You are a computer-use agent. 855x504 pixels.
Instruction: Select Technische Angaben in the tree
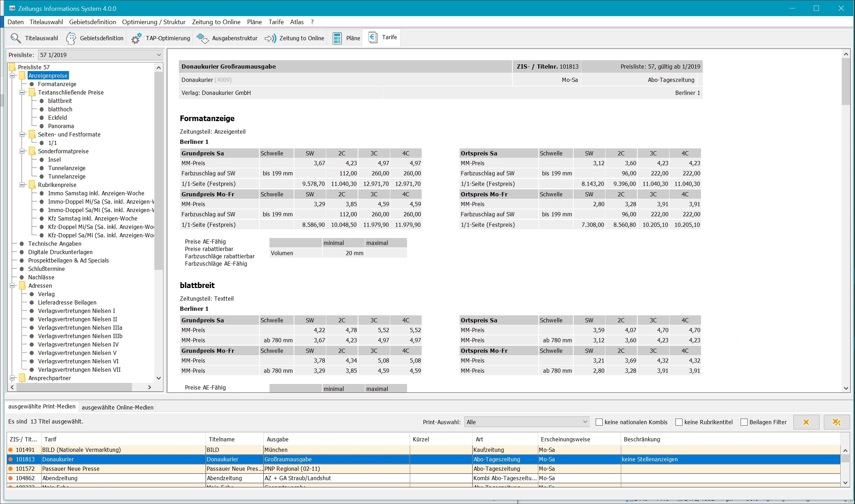tap(55, 244)
